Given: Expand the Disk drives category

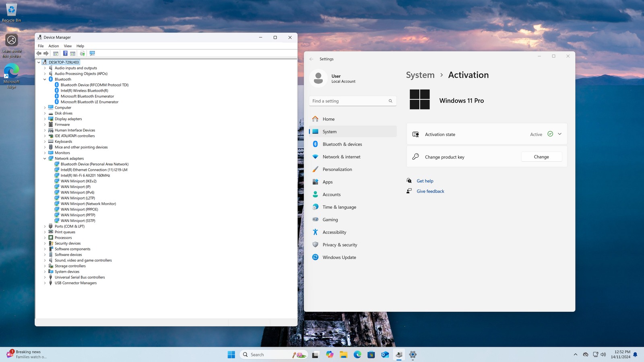Looking at the screenshot, I should click(45, 113).
